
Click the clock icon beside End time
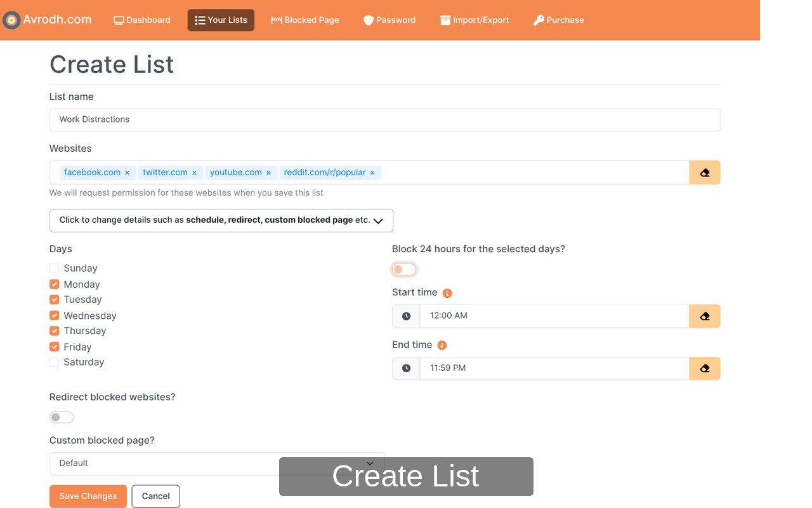(x=406, y=368)
